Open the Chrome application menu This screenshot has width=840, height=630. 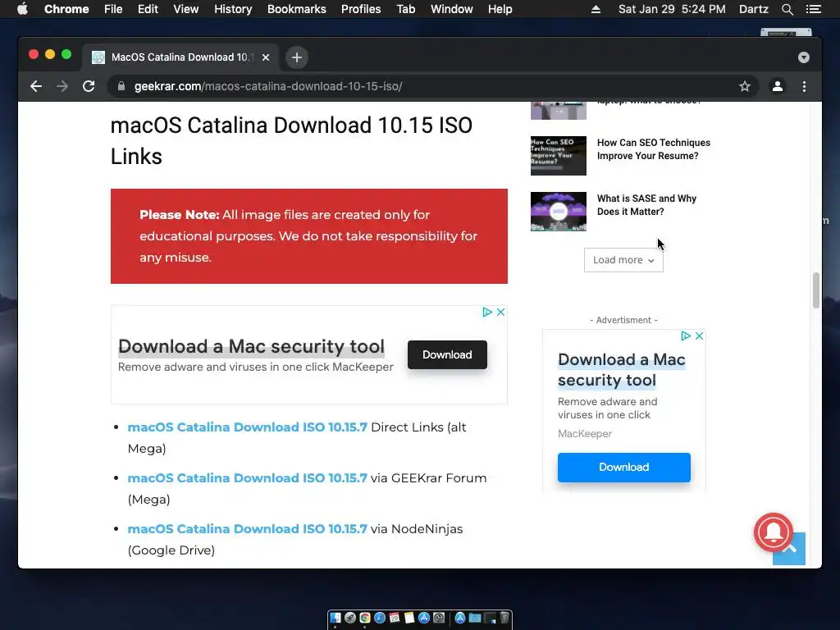click(66, 9)
